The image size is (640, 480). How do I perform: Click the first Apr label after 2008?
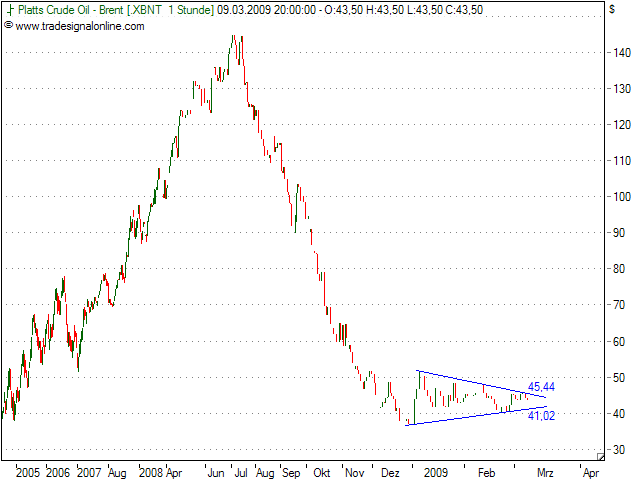(174, 473)
